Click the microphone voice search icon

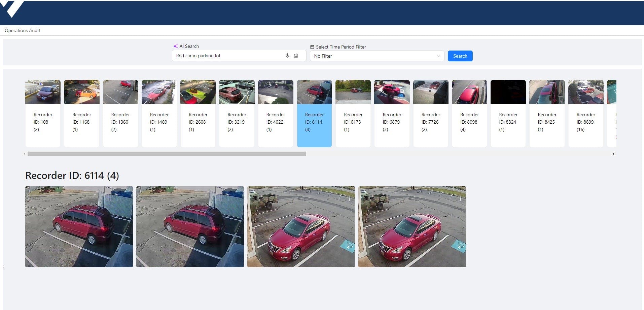(x=287, y=56)
